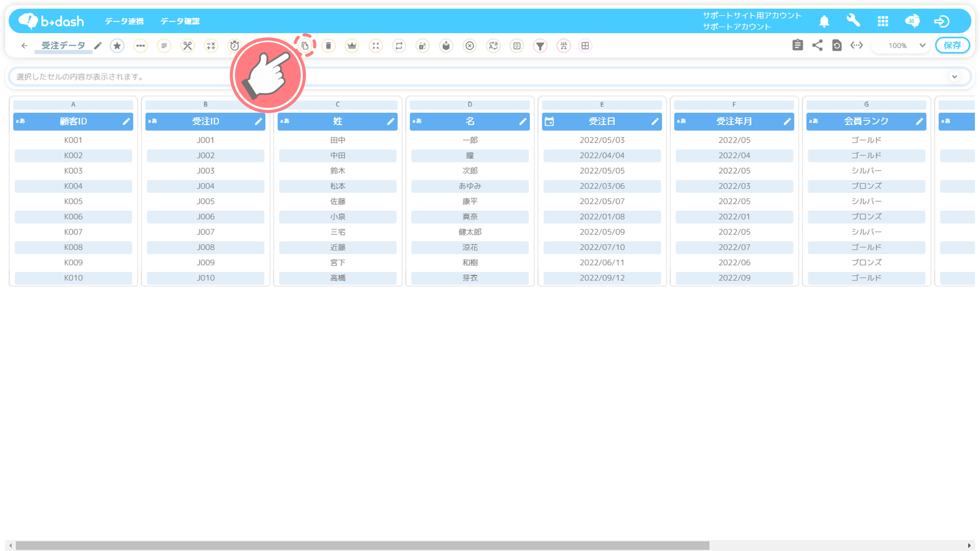980x551 pixels.
Task: Click the circled X toolbar icon
Action: pyautogui.click(x=470, y=46)
